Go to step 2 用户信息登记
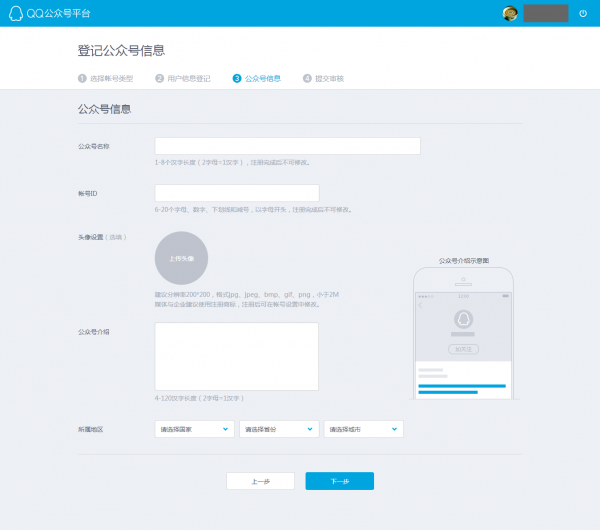This screenshot has height=530, width=600. click(x=183, y=77)
